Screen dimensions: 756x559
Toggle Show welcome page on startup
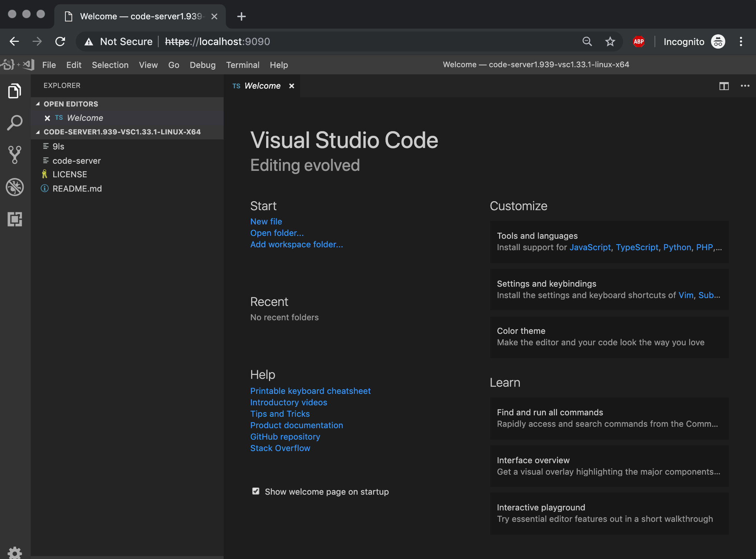click(x=255, y=491)
